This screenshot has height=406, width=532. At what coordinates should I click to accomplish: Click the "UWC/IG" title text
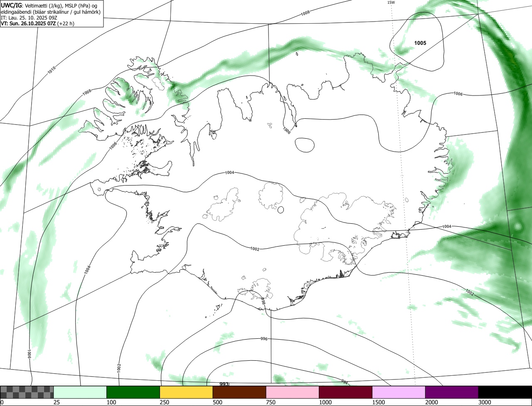(x=11, y=5)
